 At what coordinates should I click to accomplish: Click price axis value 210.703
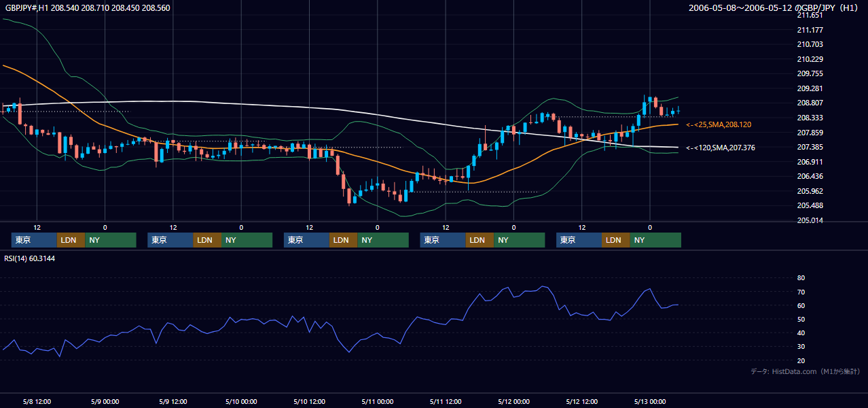click(x=810, y=44)
